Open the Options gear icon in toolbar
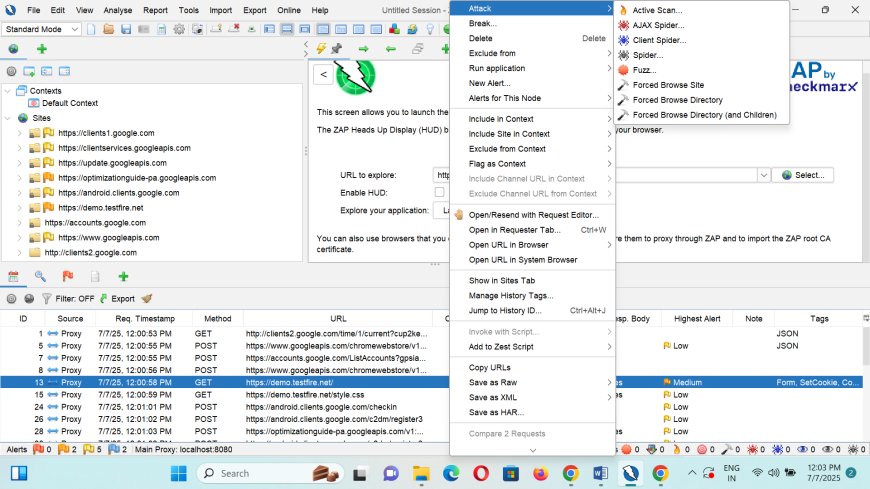Image resolution: width=870 pixels, height=489 pixels. coord(179,29)
